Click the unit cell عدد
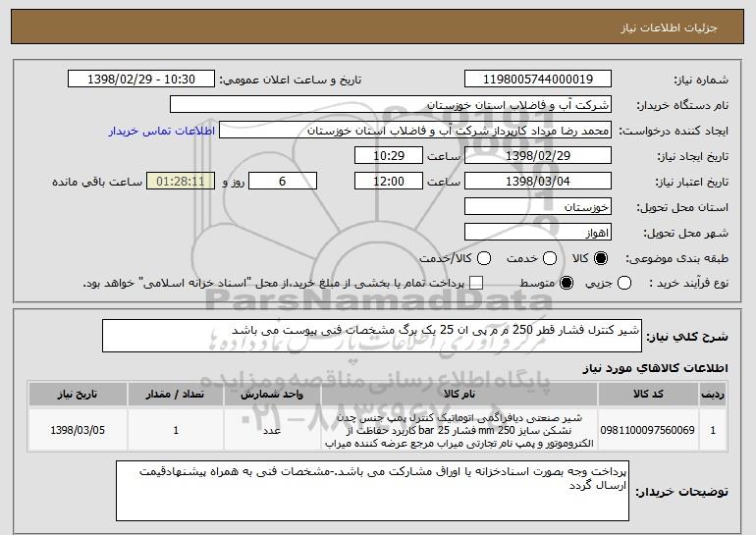Viewport: 756px width, 535px height. (x=272, y=430)
